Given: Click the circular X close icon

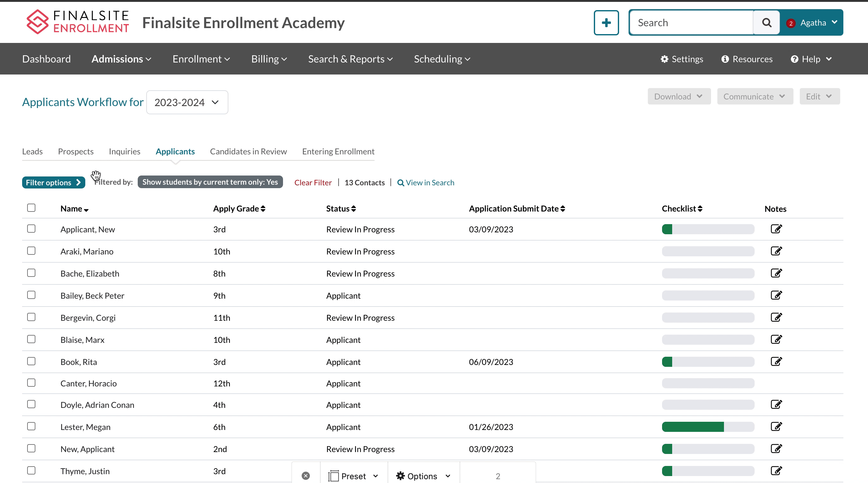Looking at the screenshot, I should 306,476.
